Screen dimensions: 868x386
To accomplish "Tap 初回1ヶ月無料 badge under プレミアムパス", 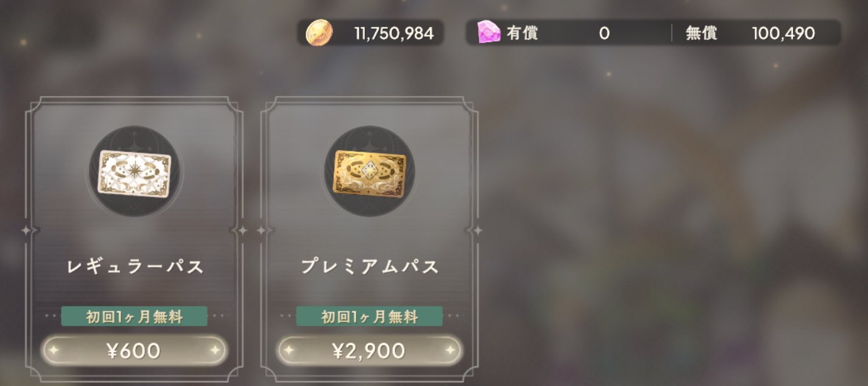I will (x=370, y=316).
